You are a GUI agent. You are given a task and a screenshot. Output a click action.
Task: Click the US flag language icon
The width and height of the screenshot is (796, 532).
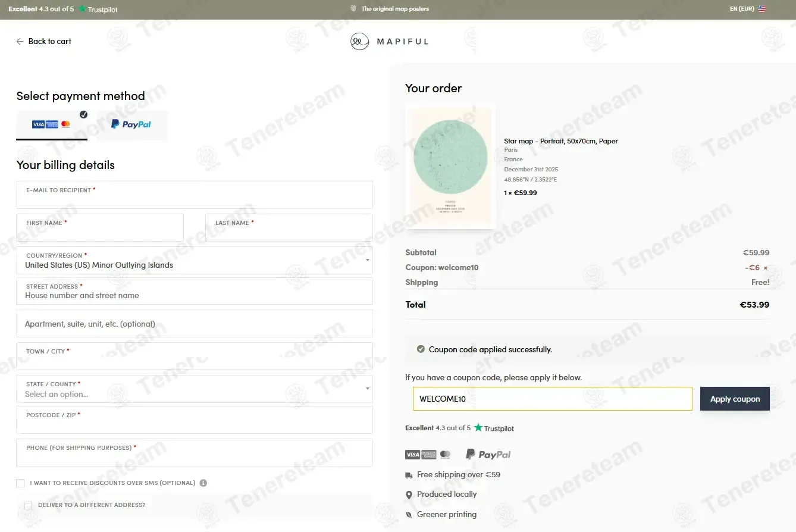(762, 9)
